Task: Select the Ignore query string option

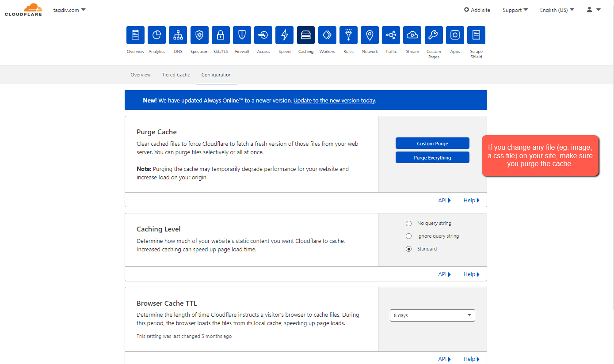Action: click(408, 236)
